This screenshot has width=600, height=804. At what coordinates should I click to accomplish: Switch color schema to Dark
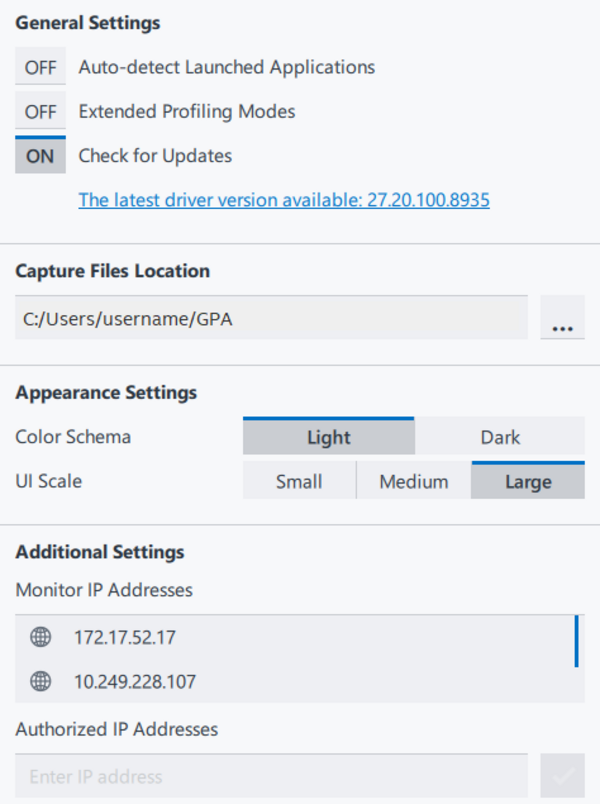500,437
